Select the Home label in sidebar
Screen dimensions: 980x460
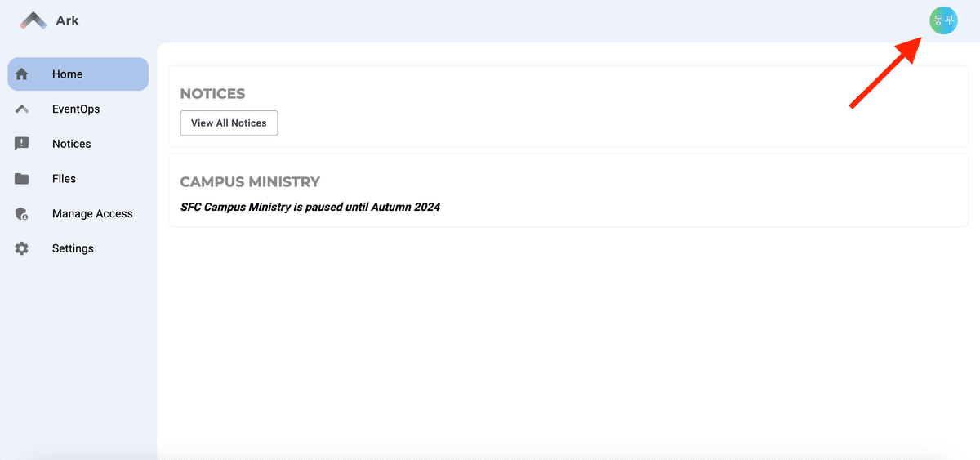click(67, 74)
